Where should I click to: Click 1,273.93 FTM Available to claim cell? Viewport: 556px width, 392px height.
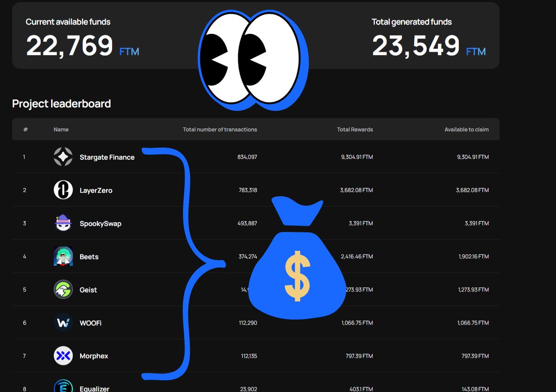pos(473,290)
